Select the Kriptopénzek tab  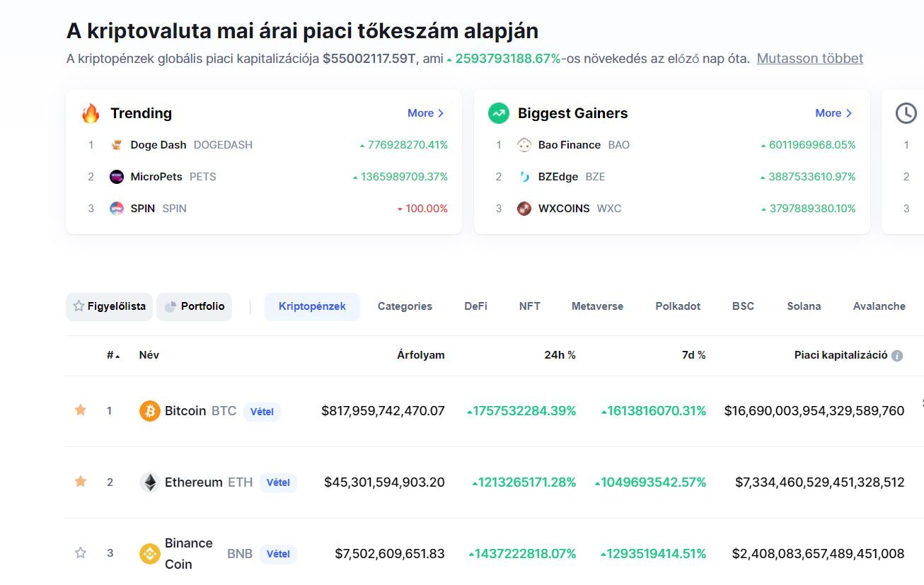click(312, 306)
